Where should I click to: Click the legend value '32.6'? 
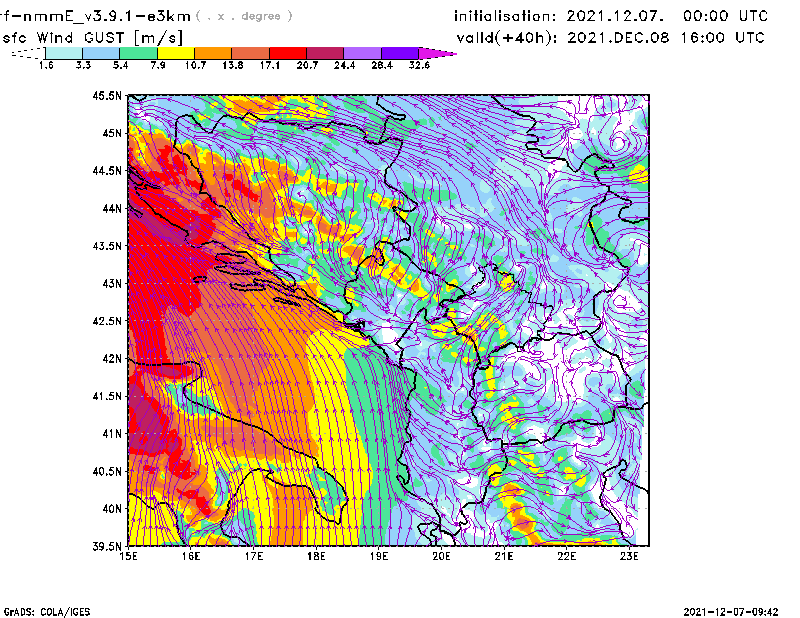tap(419, 65)
